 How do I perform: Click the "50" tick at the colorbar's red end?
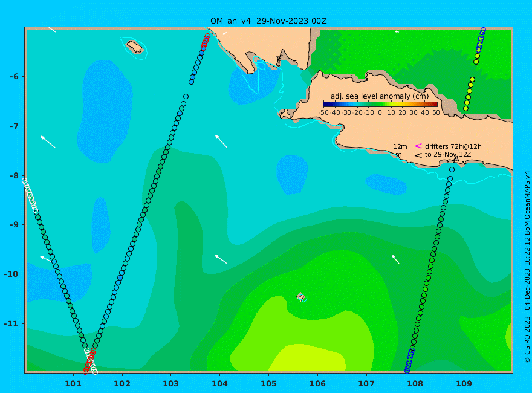pyautogui.click(x=436, y=112)
